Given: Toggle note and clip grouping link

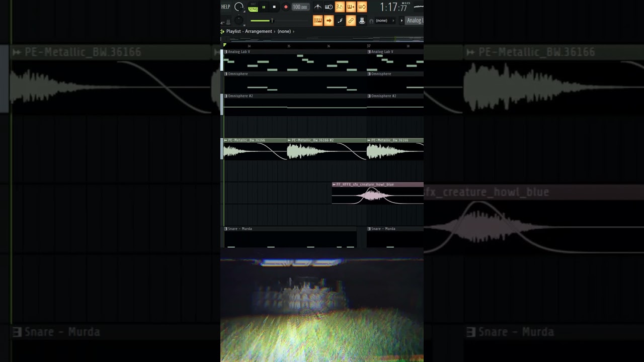Looking at the screenshot, I should click(351, 21).
